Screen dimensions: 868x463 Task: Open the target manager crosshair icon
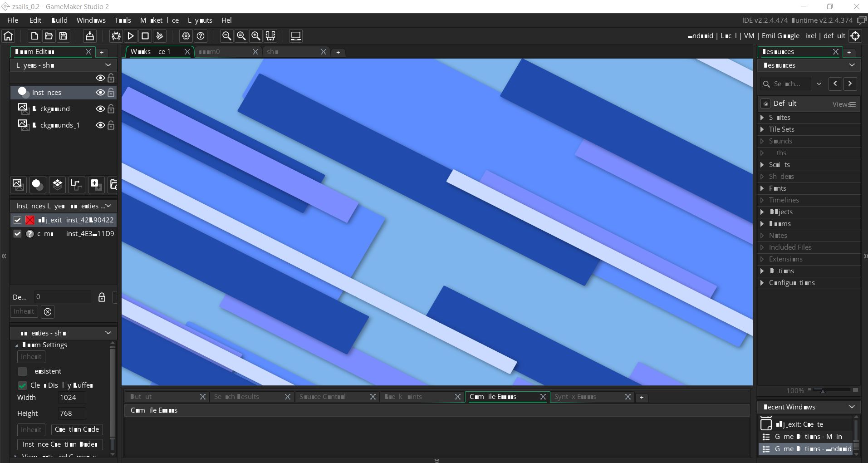coord(855,36)
